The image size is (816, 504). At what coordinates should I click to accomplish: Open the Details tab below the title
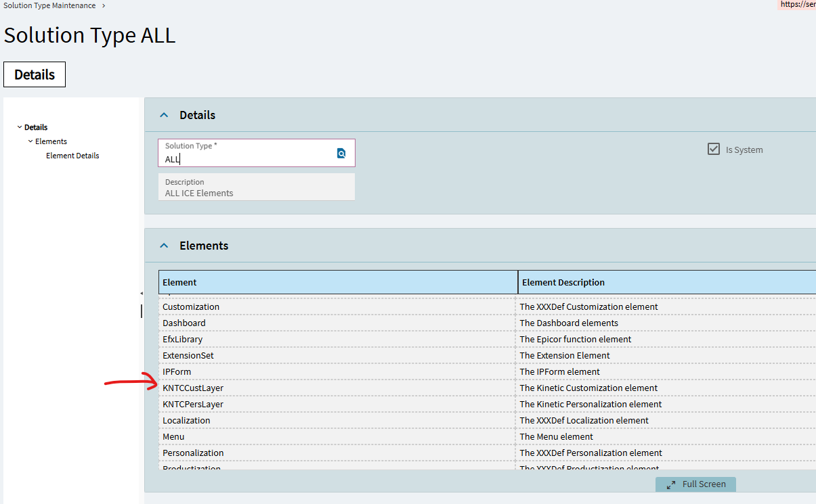click(x=35, y=74)
